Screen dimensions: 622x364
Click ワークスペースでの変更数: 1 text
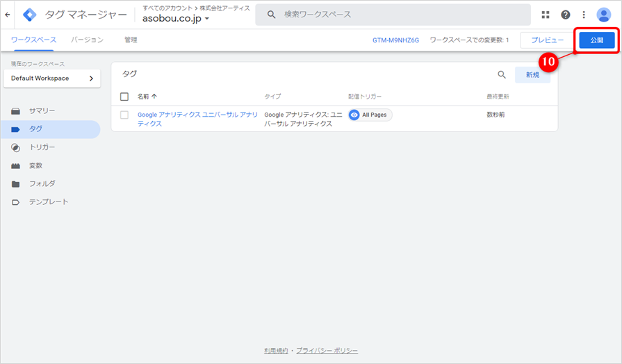[x=469, y=40]
